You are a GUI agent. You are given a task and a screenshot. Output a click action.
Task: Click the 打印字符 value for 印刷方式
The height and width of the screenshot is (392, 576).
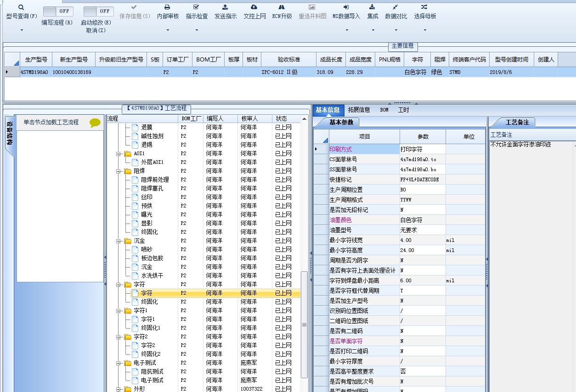pyautogui.click(x=423, y=149)
